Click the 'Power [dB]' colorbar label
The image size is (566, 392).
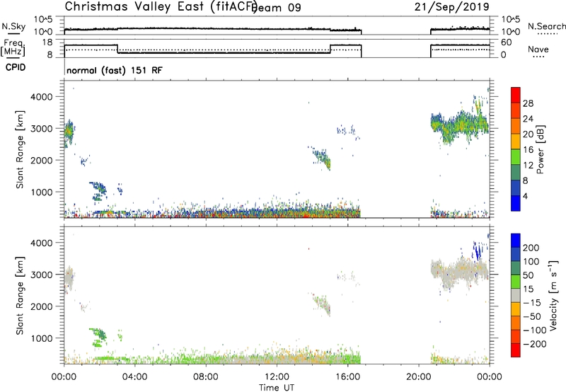coord(540,149)
